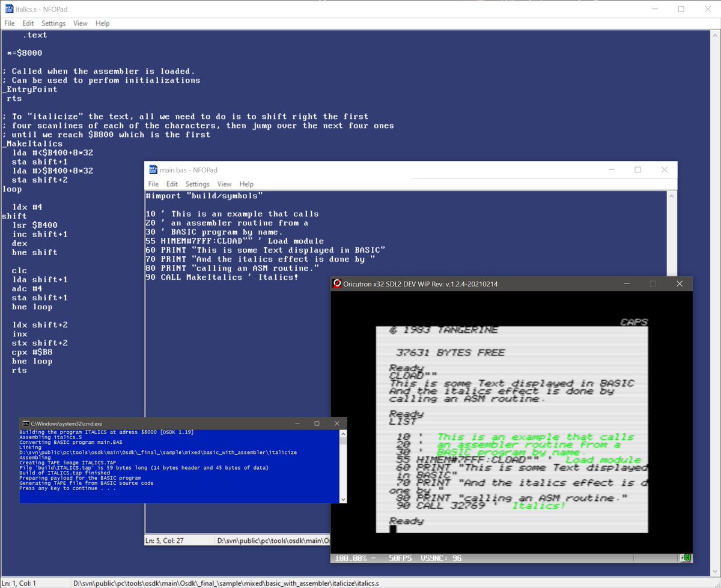Open View menu in italics.s window

click(x=81, y=23)
